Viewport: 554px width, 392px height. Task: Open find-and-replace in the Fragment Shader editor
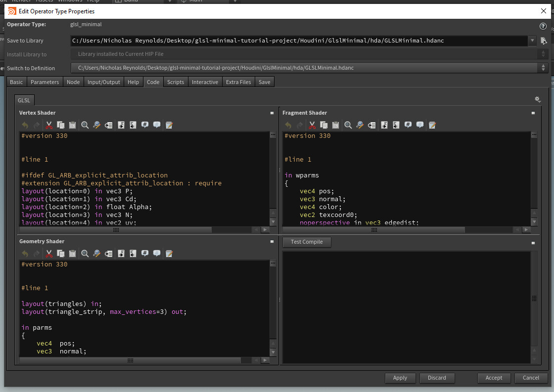tap(360, 125)
